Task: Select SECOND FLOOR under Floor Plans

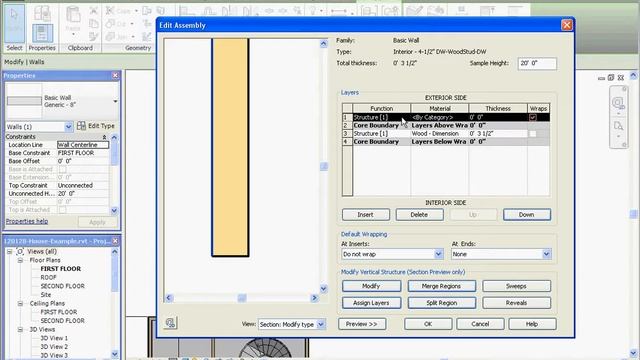Action: (x=62, y=286)
